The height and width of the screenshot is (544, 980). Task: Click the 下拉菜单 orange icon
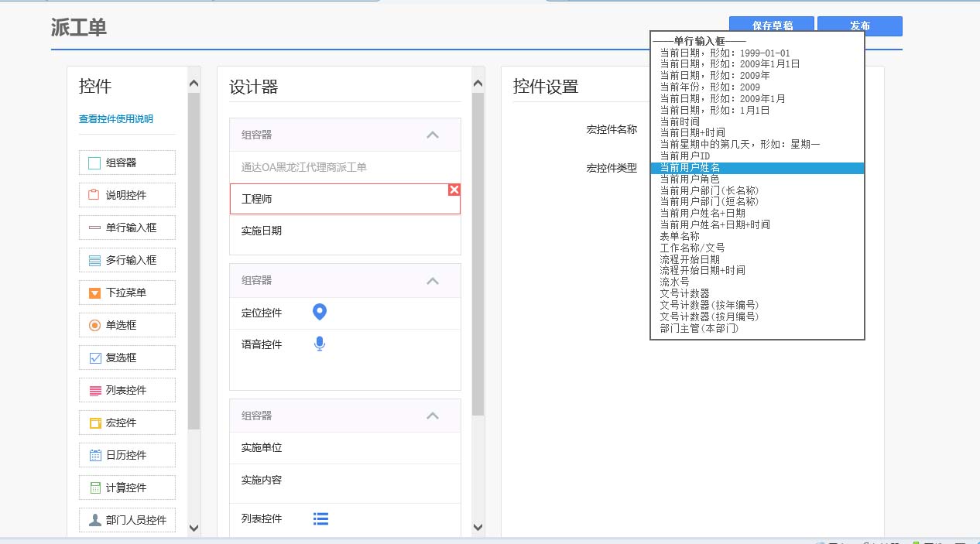(94, 293)
